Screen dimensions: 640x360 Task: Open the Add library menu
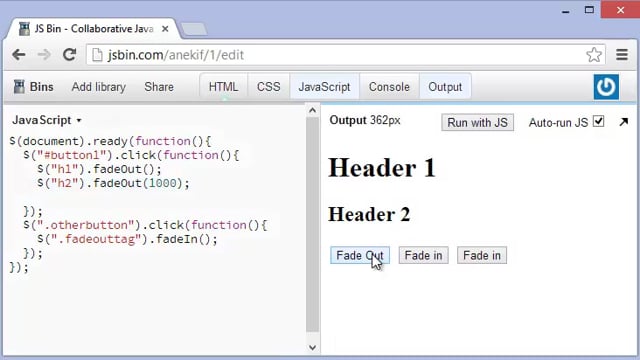98,87
